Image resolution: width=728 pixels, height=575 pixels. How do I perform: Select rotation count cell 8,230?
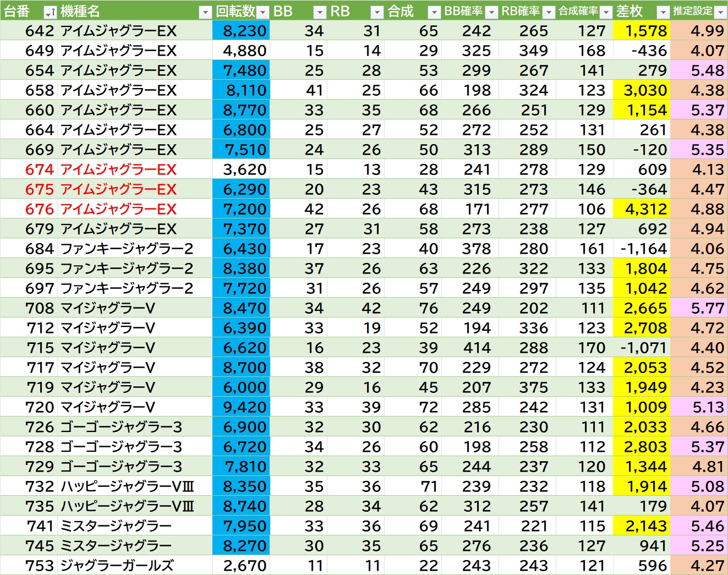[x=241, y=31]
